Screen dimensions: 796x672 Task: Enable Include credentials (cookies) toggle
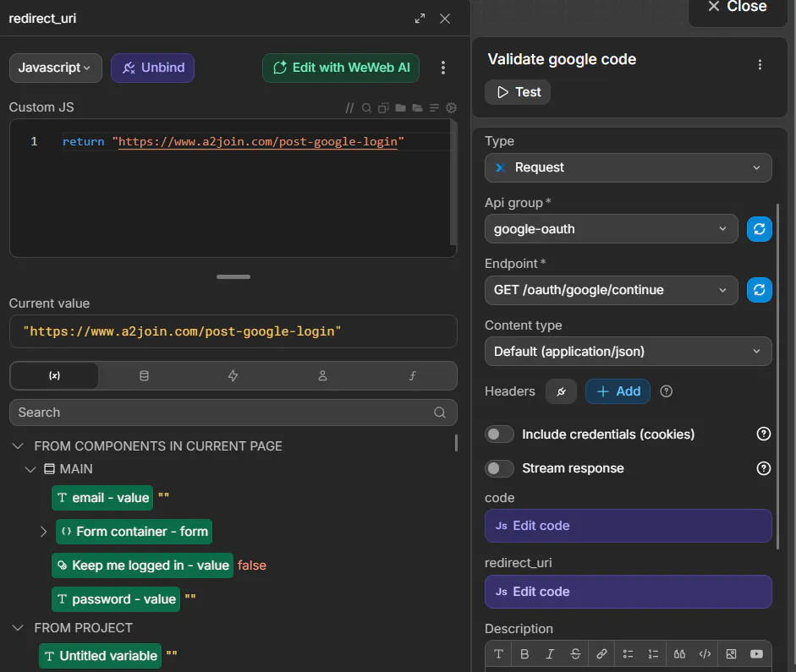click(499, 434)
